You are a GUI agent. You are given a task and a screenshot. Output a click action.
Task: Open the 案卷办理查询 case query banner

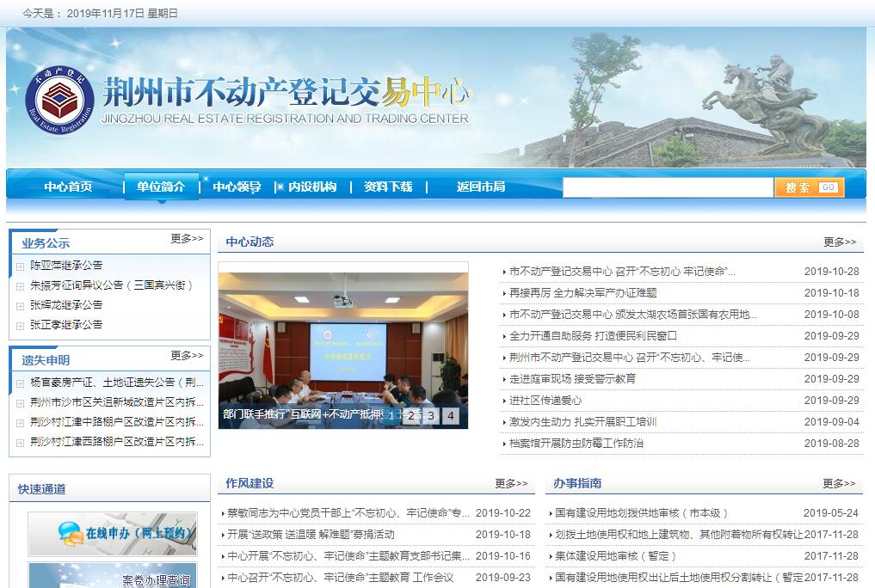click(x=112, y=576)
